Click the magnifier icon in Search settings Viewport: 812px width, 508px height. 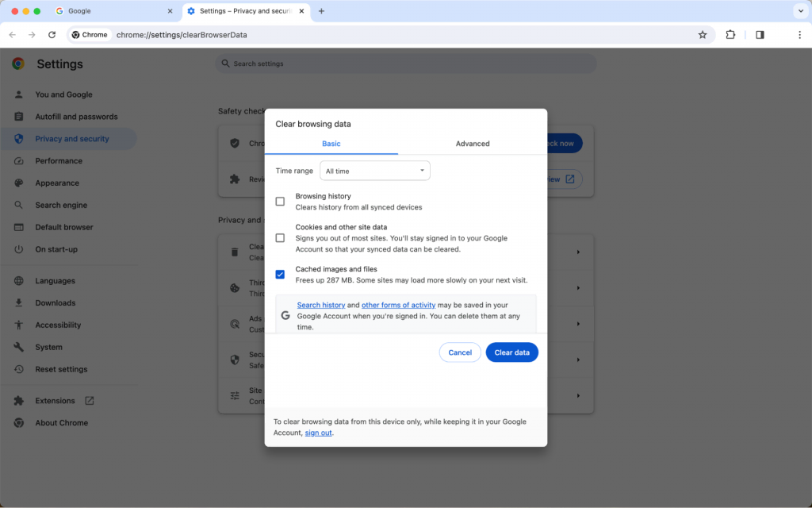pos(225,63)
